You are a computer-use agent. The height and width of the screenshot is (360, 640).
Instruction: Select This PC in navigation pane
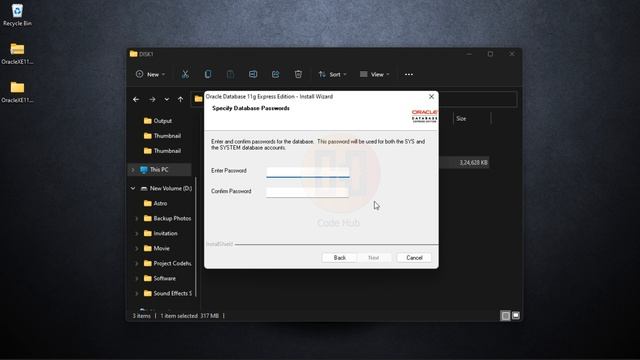(x=159, y=169)
